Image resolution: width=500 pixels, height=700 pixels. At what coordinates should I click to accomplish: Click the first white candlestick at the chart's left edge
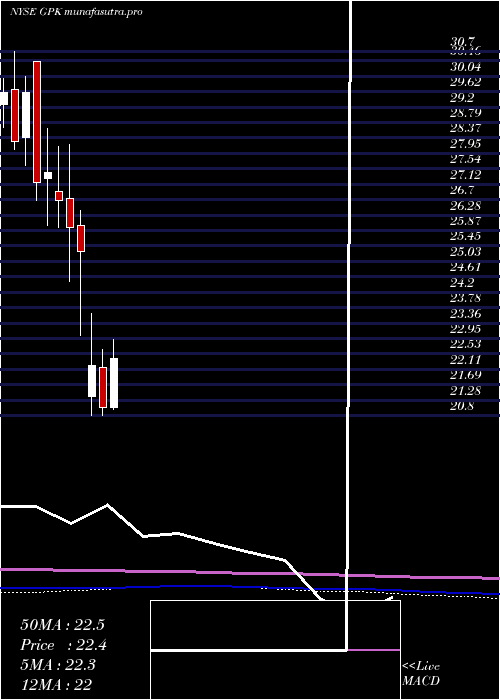click(4, 98)
